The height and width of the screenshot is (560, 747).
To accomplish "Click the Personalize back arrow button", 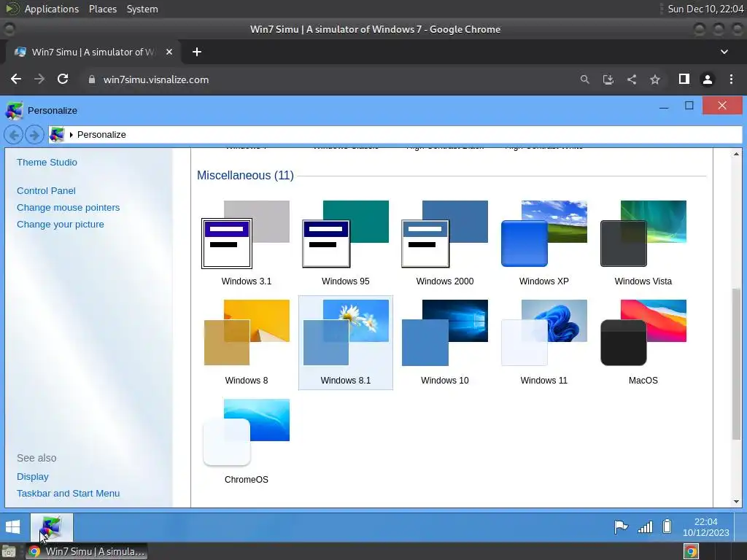I will coord(14,135).
